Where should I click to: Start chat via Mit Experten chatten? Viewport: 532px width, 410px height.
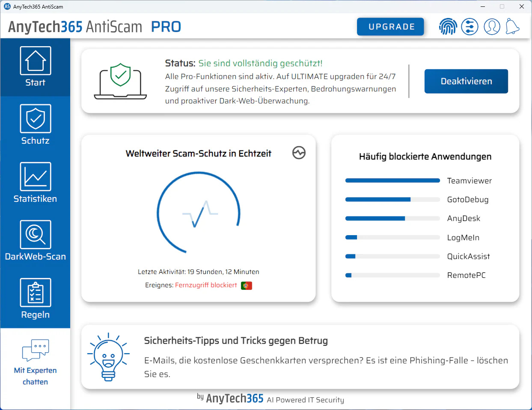[35, 363]
